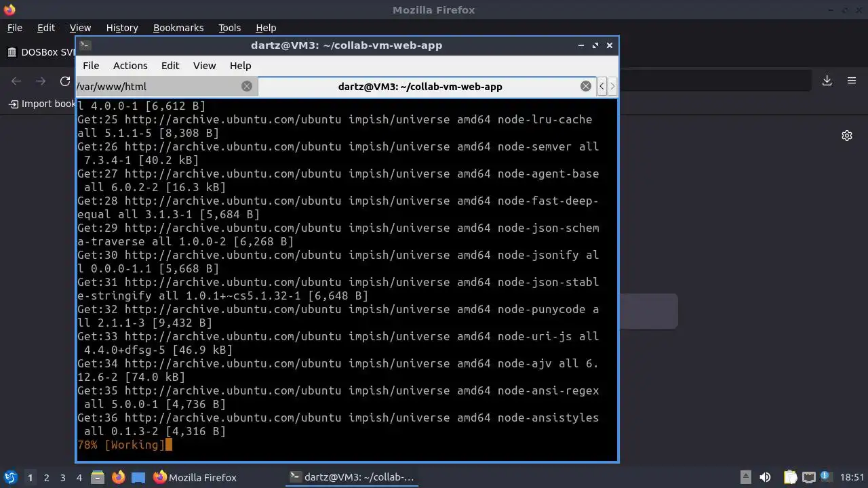This screenshot has height=488, width=868.
Task: Open the Firefox View menu
Action: pyautogui.click(x=80, y=28)
